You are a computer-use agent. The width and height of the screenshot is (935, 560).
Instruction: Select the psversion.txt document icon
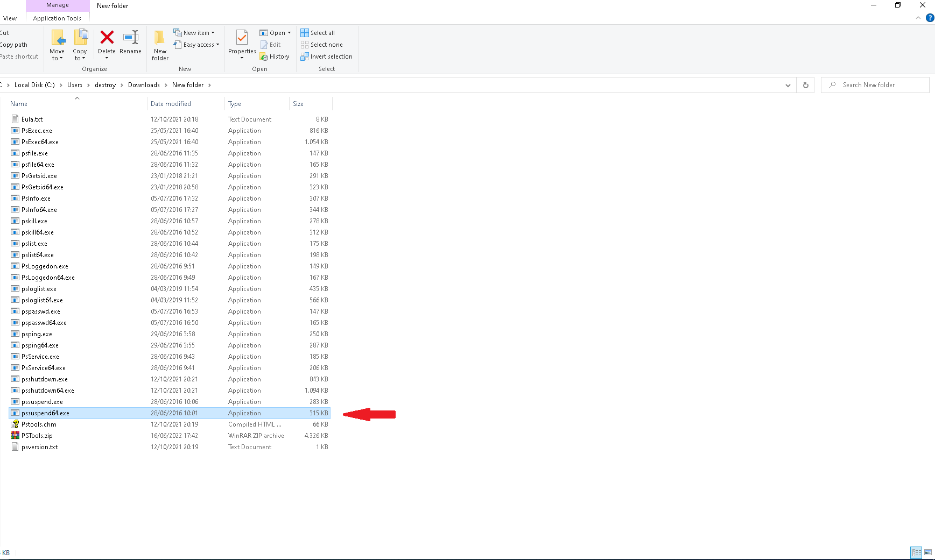point(15,447)
